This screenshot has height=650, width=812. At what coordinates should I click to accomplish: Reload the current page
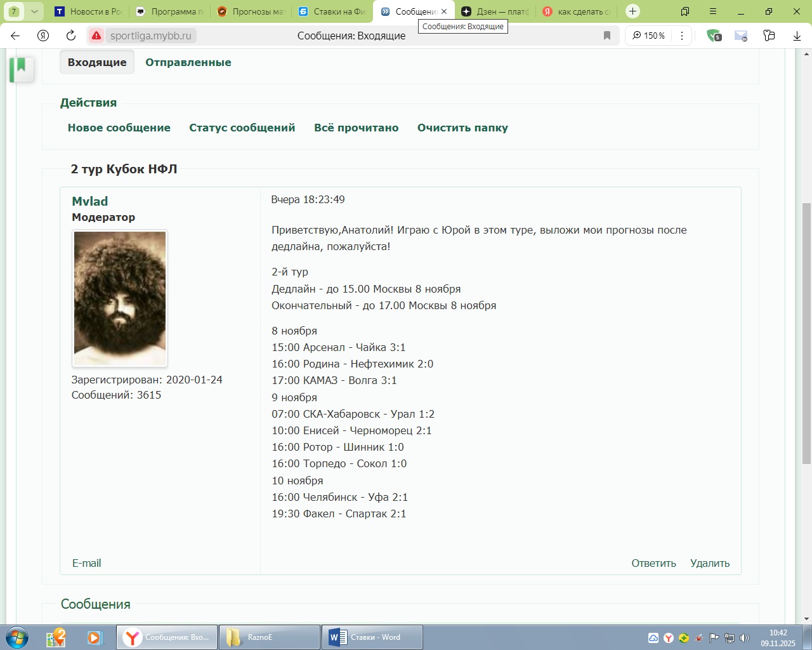(x=71, y=36)
